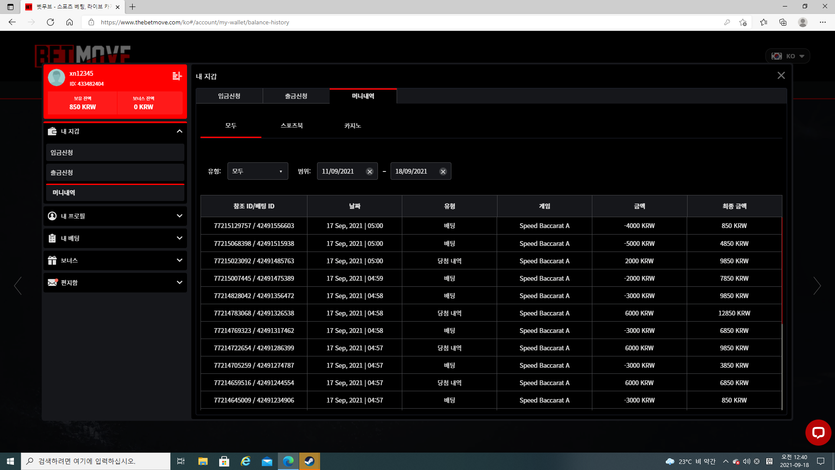835x470 pixels.
Task: Select the 카지노 filter tab
Action: [x=353, y=126]
